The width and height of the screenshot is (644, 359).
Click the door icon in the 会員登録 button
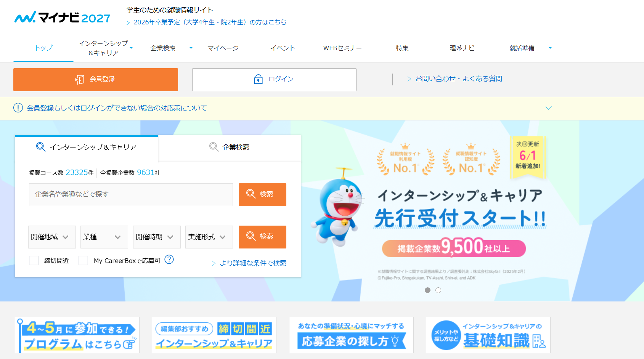(x=80, y=79)
